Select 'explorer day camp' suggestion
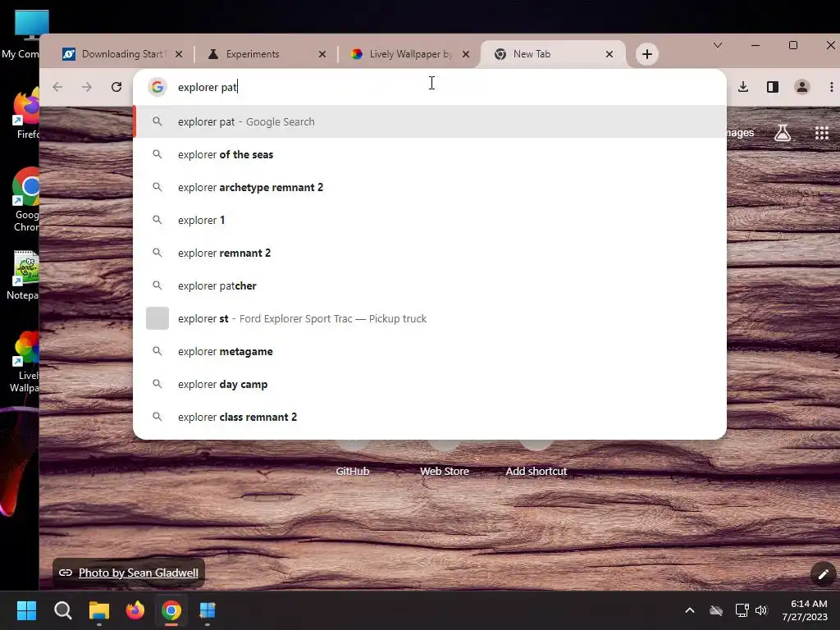The image size is (840, 630). click(430, 384)
